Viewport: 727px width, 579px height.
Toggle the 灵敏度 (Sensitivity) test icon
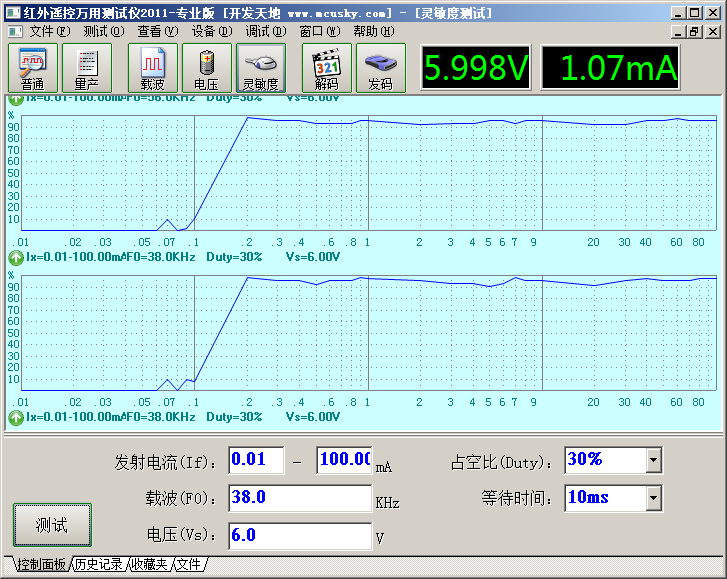(x=260, y=69)
